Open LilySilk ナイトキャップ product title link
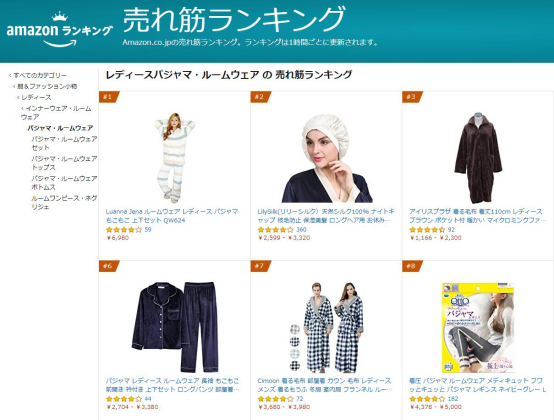Image resolution: width=554 pixels, height=420 pixels. pos(326,216)
